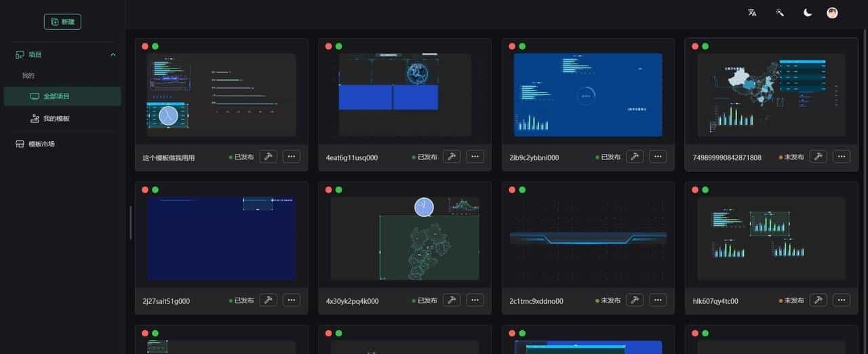Open map thumbnail of project 749899990842871808
The image size is (868, 354).
tap(771, 95)
